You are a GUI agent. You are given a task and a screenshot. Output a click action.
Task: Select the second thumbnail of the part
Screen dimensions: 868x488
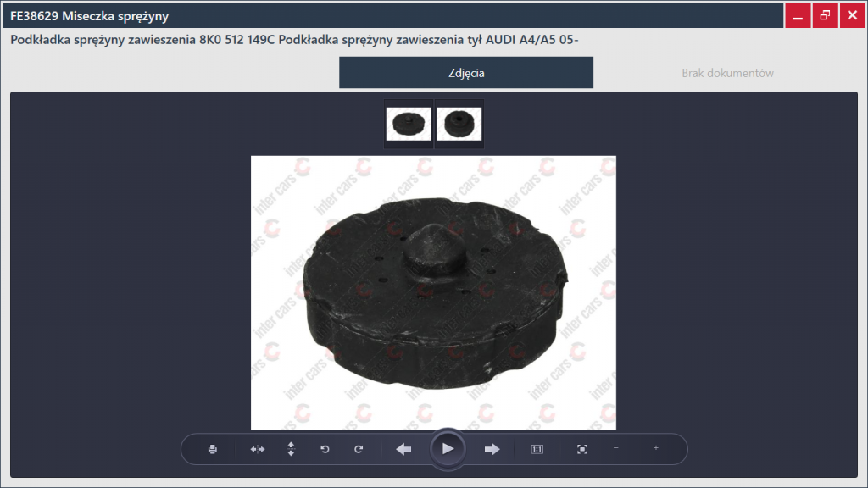pos(459,124)
